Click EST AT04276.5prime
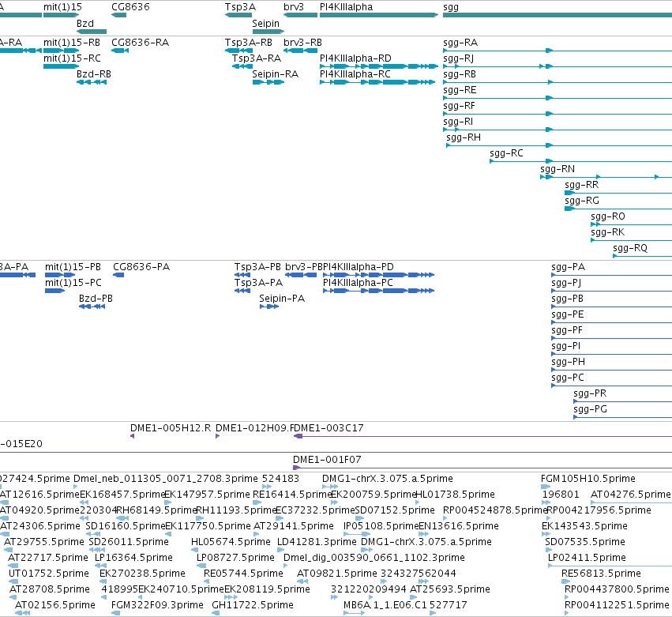The height and width of the screenshot is (617, 672). coord(631,502)
